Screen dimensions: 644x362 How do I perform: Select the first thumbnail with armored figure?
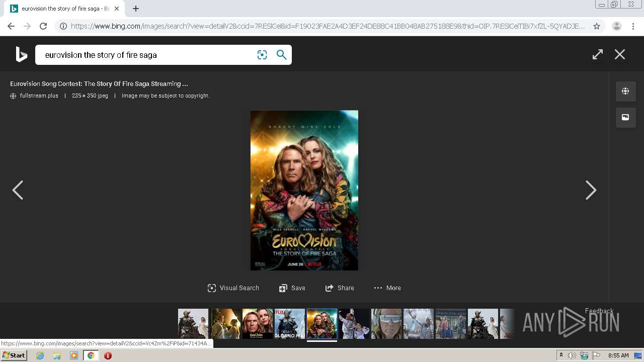[x=193, y=324]
